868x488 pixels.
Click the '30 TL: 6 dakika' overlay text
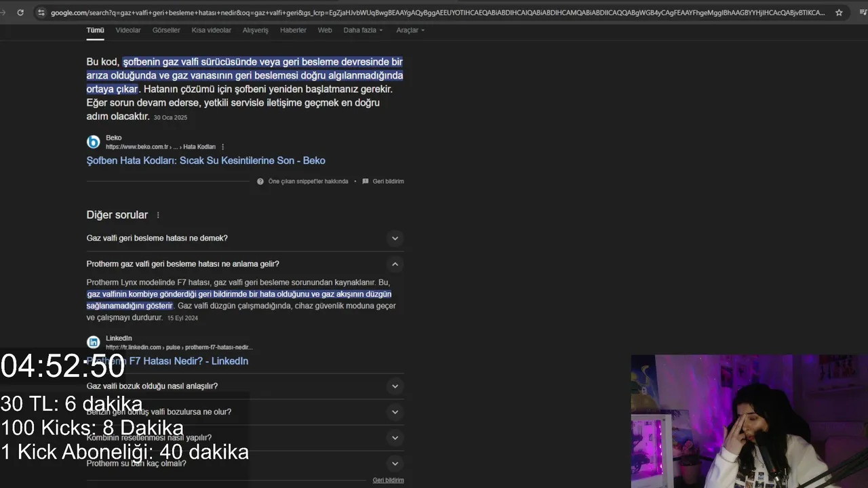pos(71,404)
